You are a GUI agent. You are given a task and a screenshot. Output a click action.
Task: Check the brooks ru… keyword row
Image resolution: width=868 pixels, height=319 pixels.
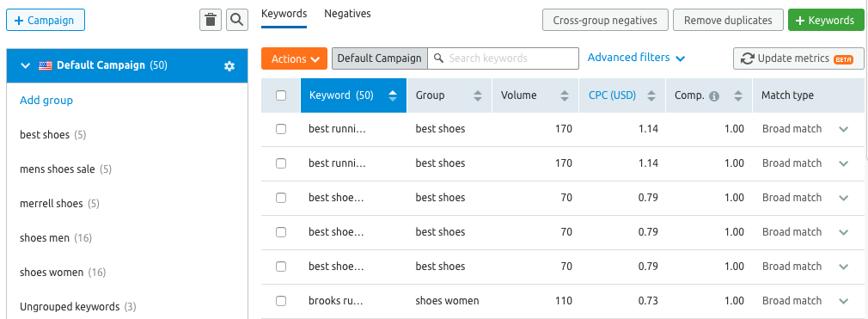click(281, 301)
